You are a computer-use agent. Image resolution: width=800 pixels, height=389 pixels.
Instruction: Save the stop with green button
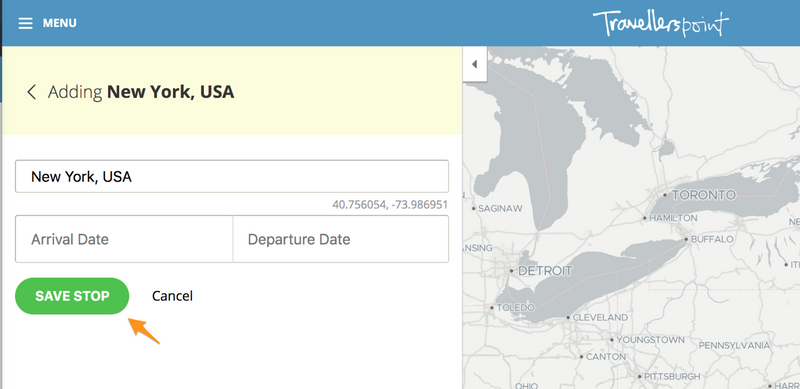(x=72, y=296)
